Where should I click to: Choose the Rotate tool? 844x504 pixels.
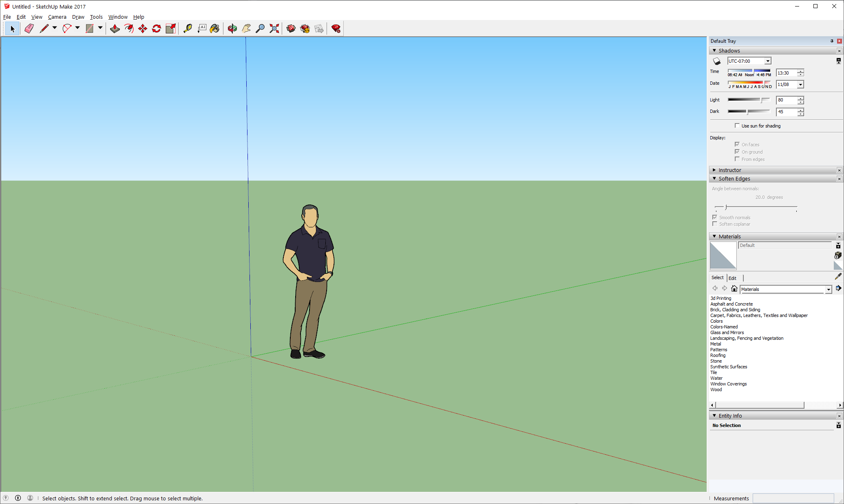pyautogui.click(x=157, y=29)
